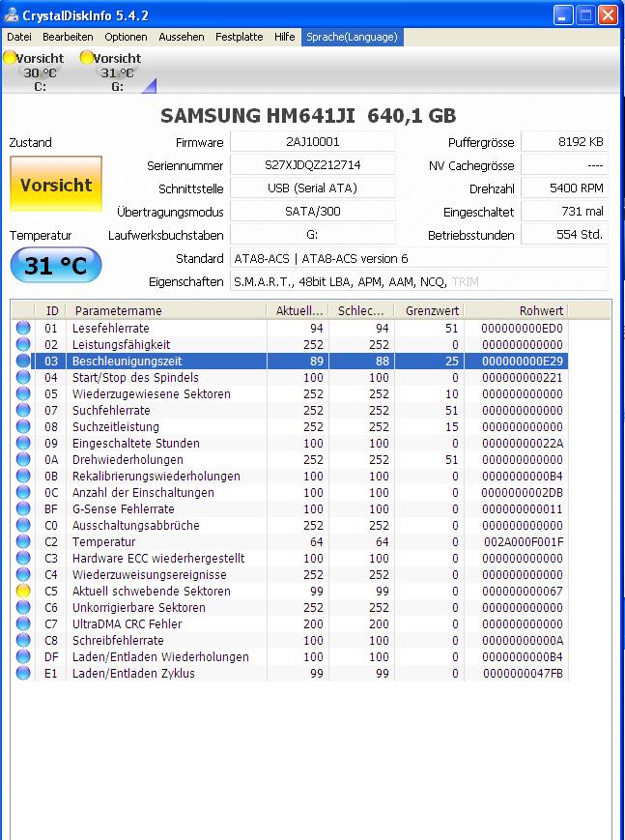Open the Bearbeiten menu
The width and height of the screenshot is (625, 840).
(x=68, y=37)
